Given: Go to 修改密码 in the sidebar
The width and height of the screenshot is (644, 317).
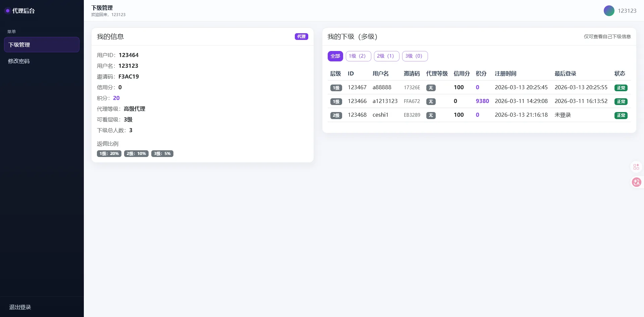Looking at the screenshot, I should coord(19,61).
